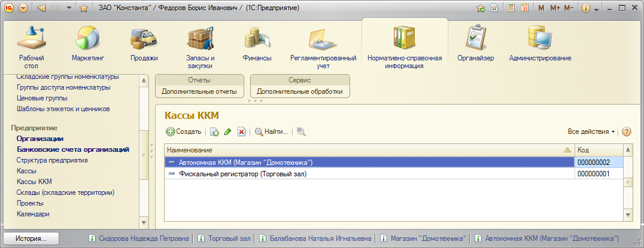
Task: Open the Рабочий стол section
Action: coord(31,47)
